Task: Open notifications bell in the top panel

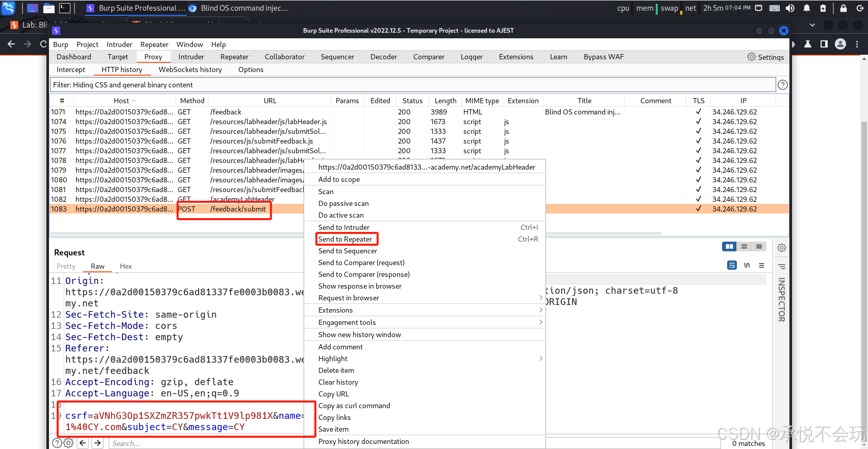Action: pyautogui.click(x=807, y=8)
